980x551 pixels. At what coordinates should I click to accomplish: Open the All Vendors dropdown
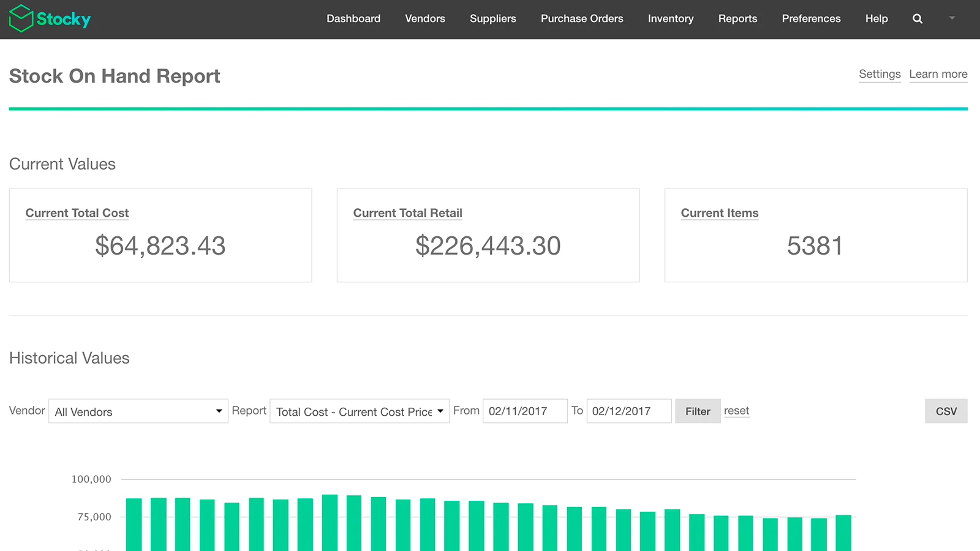(x=138, y=411)
